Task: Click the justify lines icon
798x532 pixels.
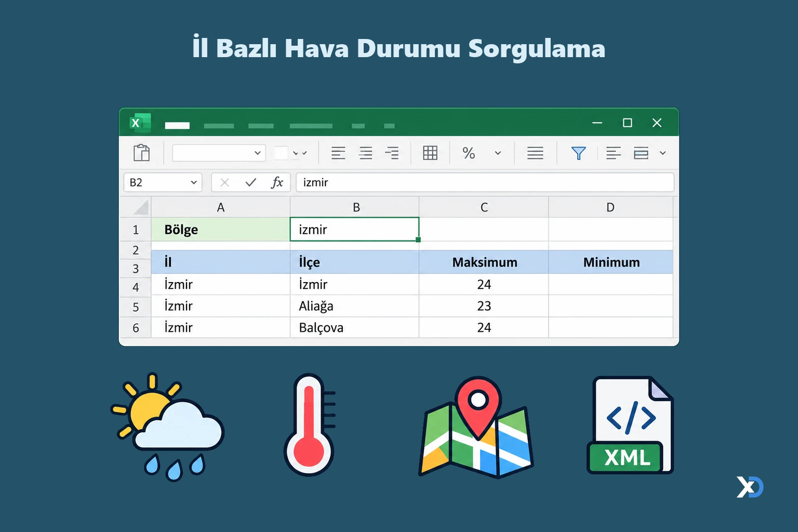Action: point(535,153)
